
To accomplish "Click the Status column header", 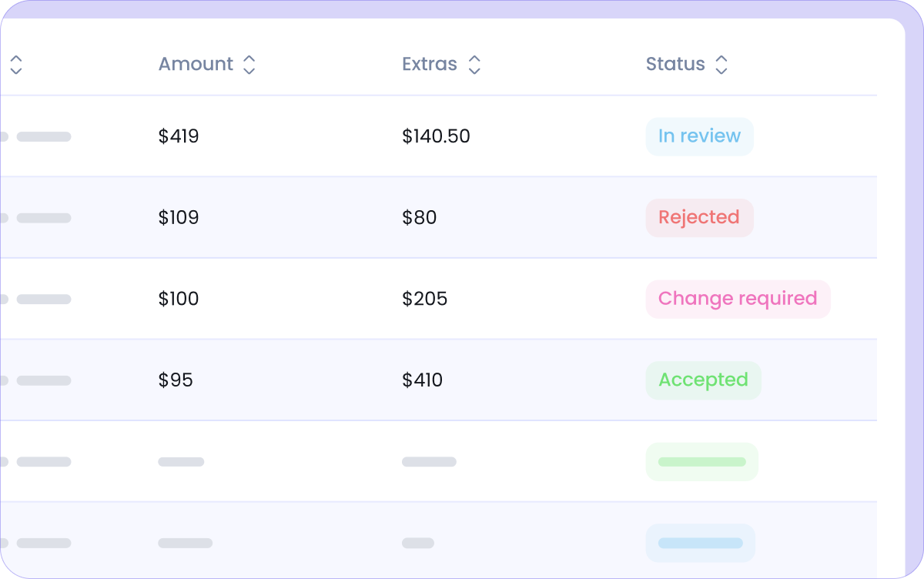I will (x=675, y=64).
